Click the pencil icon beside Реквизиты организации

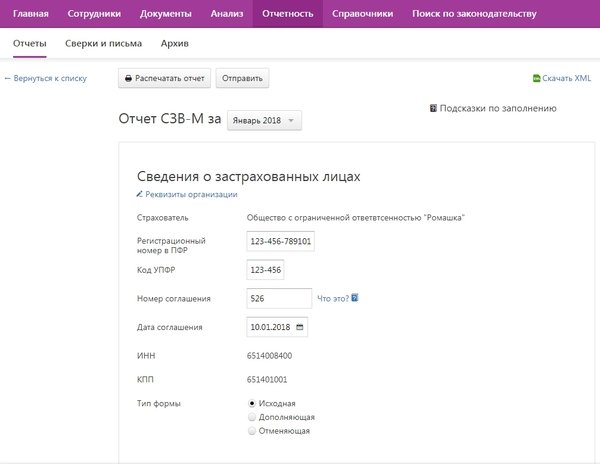[140, 194]
